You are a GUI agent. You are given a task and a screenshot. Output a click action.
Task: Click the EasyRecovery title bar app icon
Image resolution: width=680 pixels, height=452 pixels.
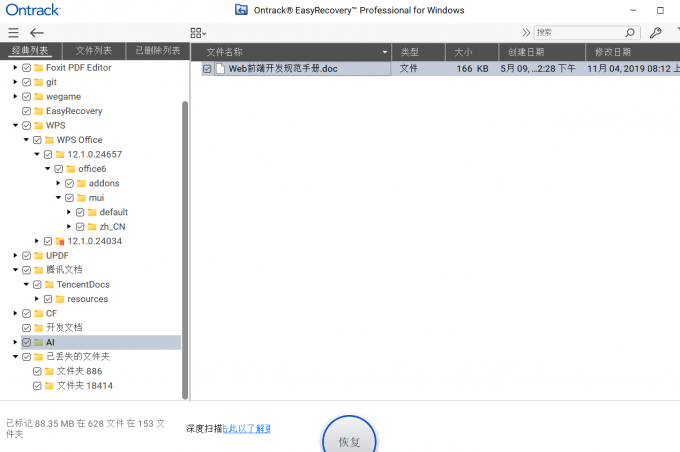click(241, 10)
